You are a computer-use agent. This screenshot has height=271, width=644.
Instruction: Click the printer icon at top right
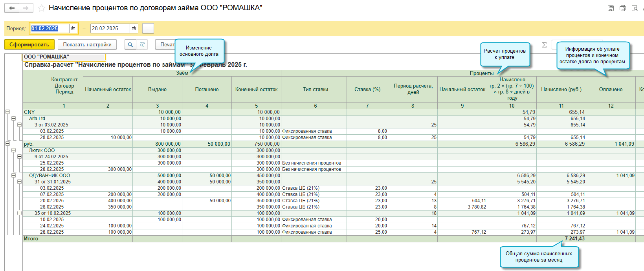click(623, 8)
